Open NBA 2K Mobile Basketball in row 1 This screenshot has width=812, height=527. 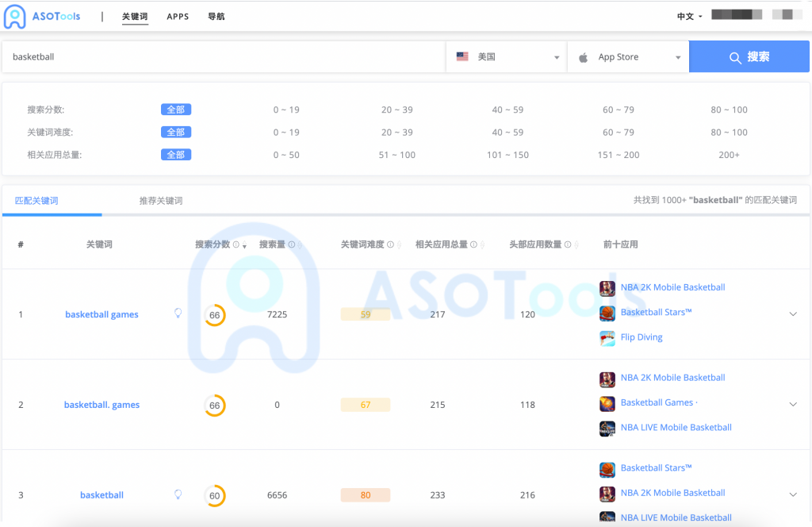point(672,287)
